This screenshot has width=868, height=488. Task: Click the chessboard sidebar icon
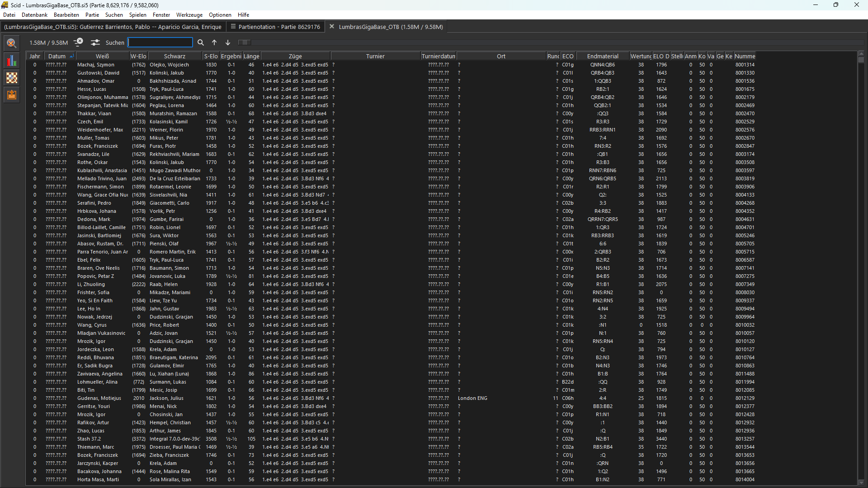[12, 78]
